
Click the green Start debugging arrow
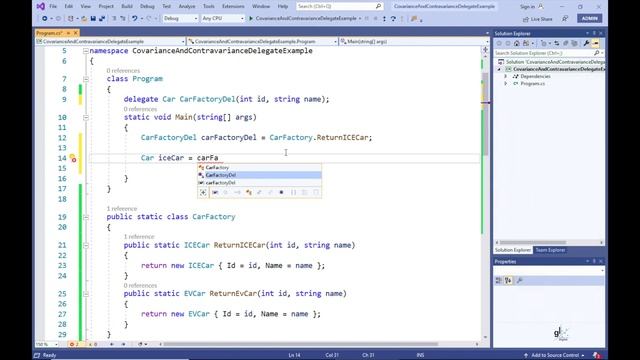(x=251, y=18)
